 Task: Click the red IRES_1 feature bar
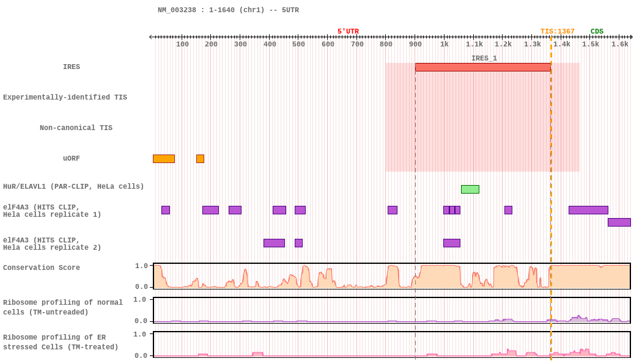pyautogui.click(x=482, y=67)
